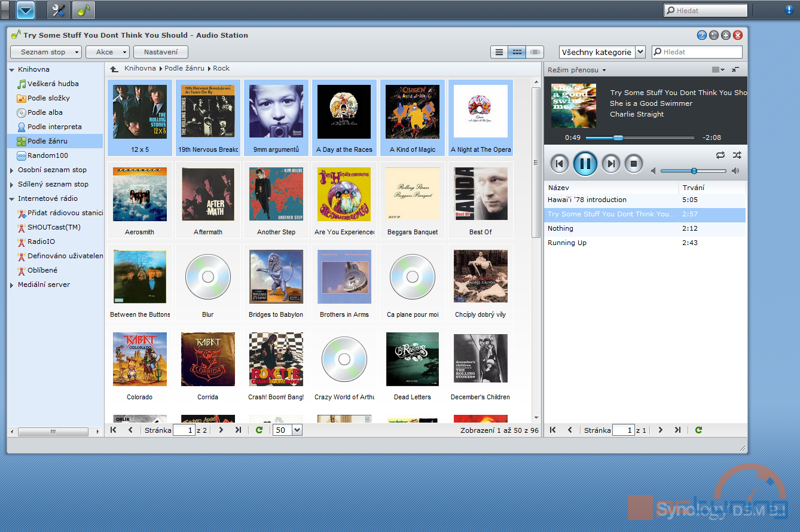
Task: Select Podle alba in the sidebar
Action: click(45, 112)
